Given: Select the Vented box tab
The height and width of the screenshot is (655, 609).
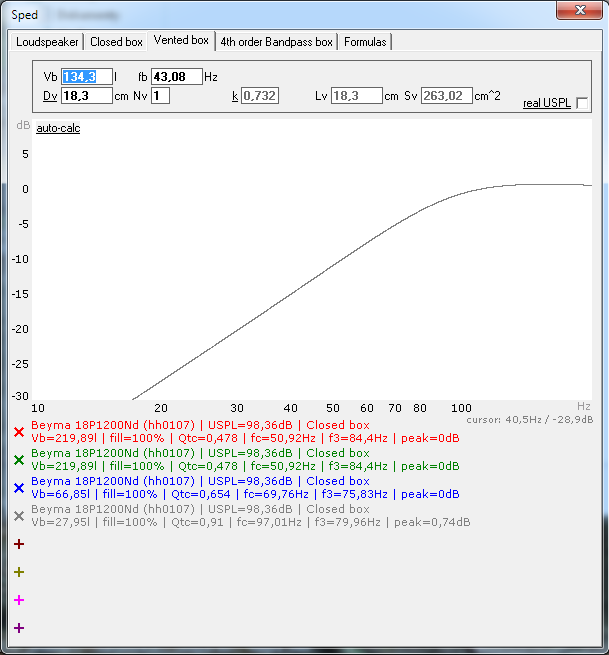Looking at the screenshot, I should point(181,40).
